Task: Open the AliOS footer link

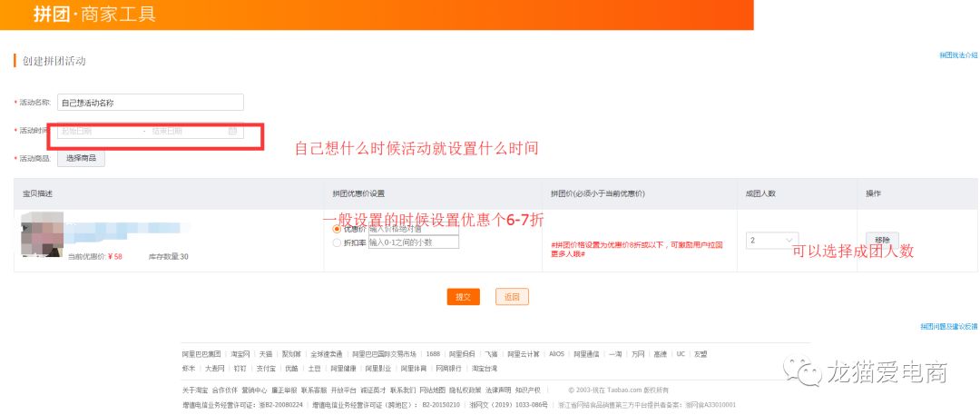Action: coord(556,353)
